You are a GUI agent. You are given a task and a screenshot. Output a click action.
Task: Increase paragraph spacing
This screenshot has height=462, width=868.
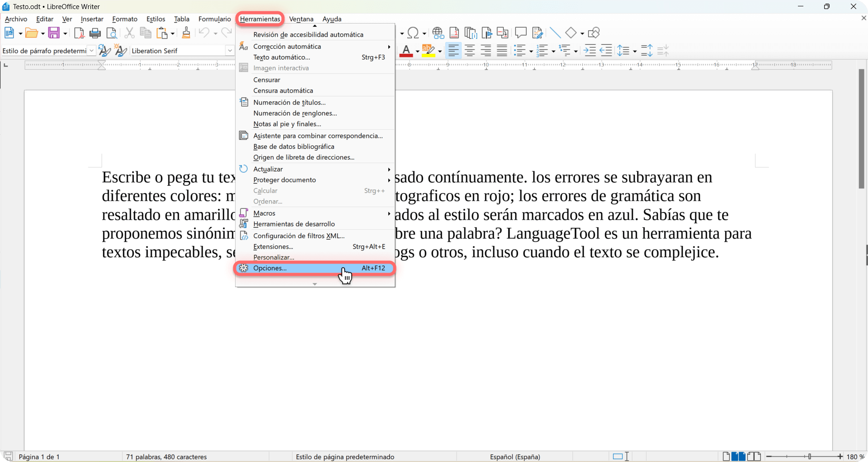647,51
